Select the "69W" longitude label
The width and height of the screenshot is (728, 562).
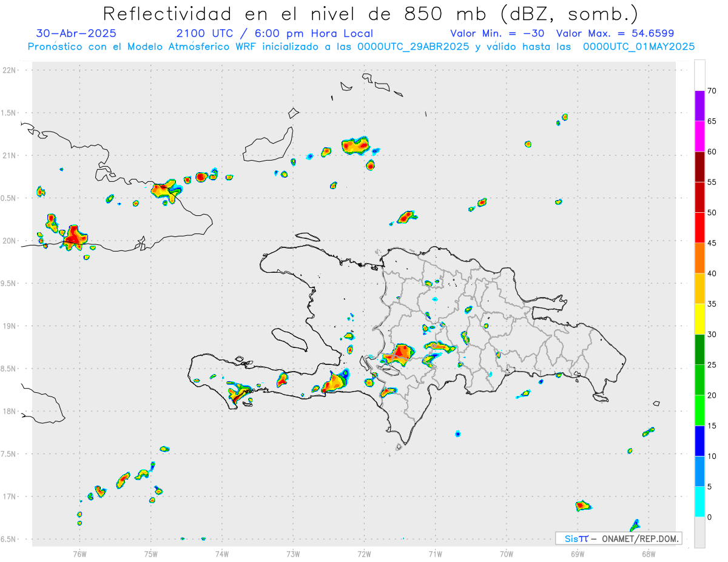(578, 554)
